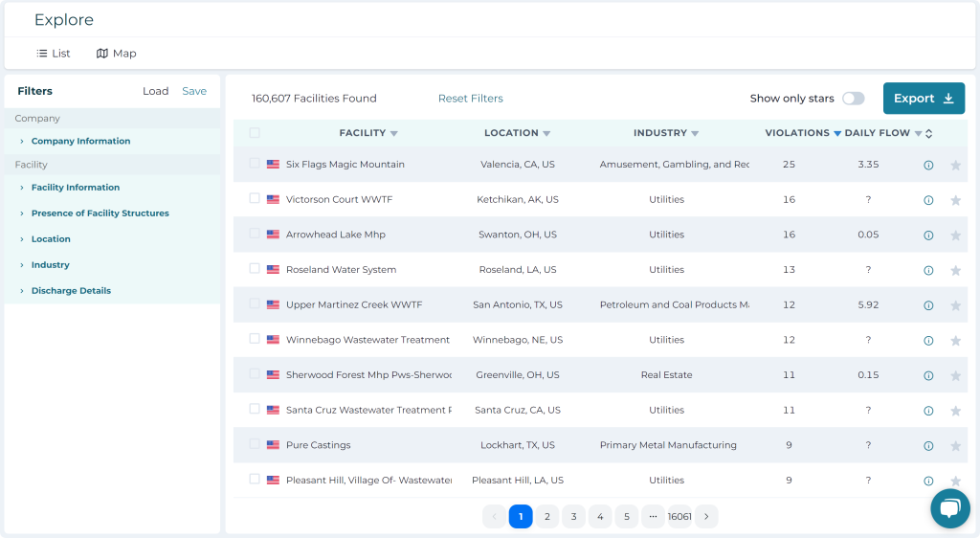
Task: Switch to the List view tab
Action: tap(54, 54)
